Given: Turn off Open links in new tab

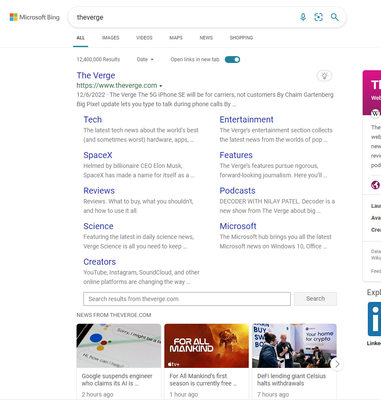Looking at the screenshot, I should tap(232, 60).
